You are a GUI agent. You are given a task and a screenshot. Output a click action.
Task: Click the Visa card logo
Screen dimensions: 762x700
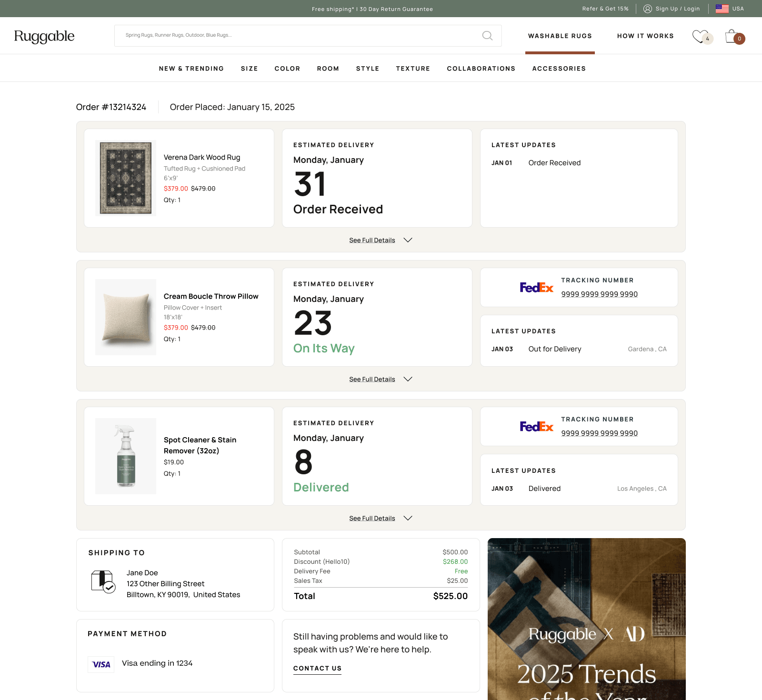[x=101, y=664]
